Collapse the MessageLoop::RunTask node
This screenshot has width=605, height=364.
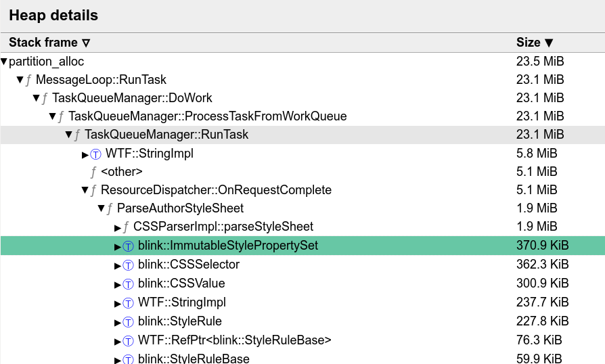20,80
